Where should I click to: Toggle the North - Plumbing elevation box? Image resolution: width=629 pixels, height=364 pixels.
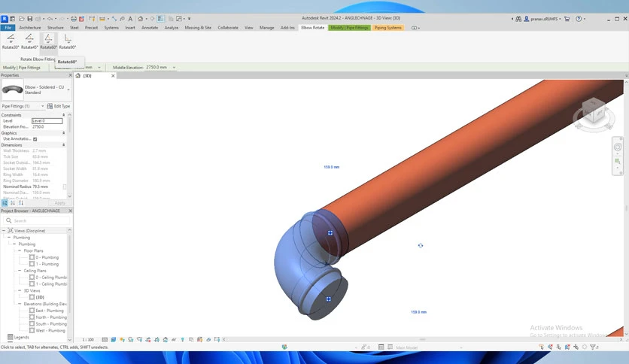point(32,317)
